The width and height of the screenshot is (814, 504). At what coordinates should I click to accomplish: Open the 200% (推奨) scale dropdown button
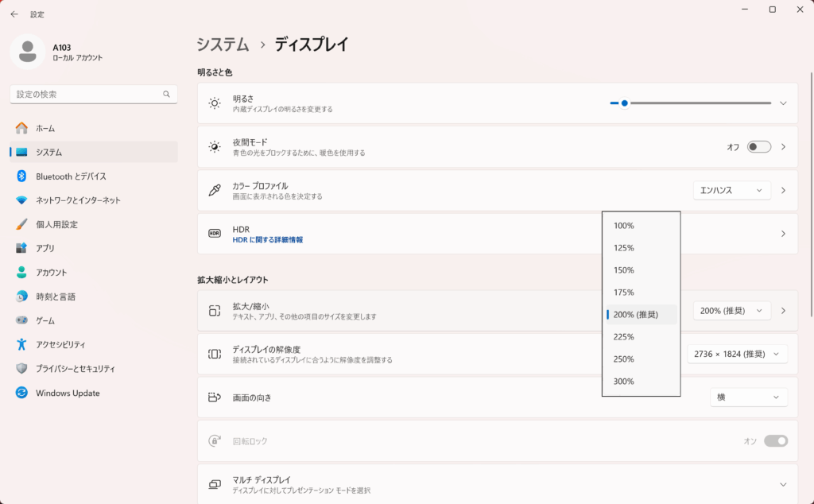pos(731,311)
